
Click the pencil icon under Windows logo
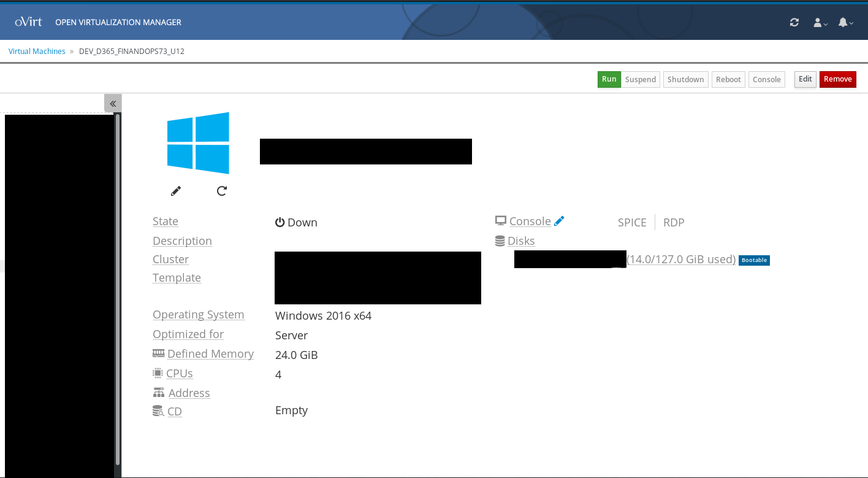pyautogui.click(x=176, y=191)
